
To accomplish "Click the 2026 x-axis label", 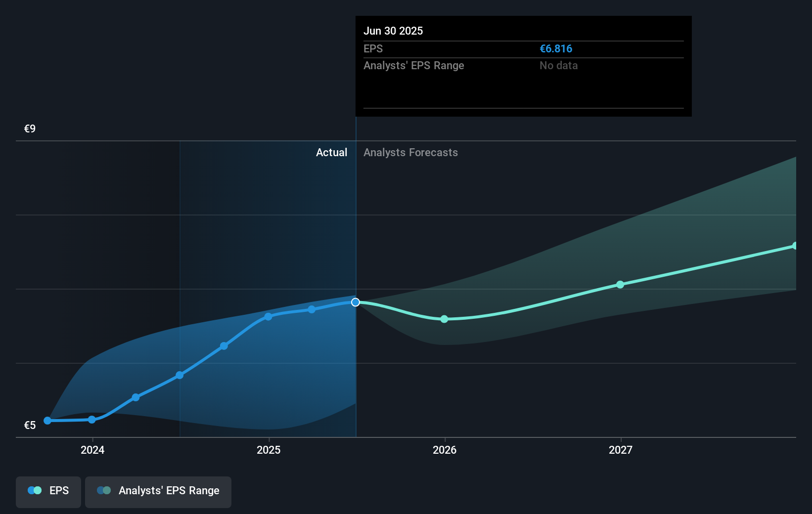I will (x=444, y=450).
